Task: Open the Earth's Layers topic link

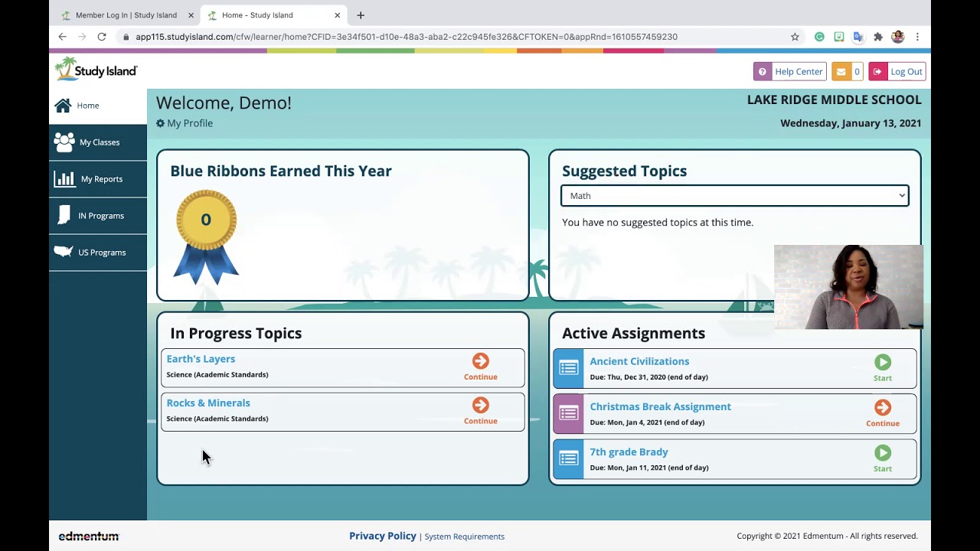Action: pos(201,359)
